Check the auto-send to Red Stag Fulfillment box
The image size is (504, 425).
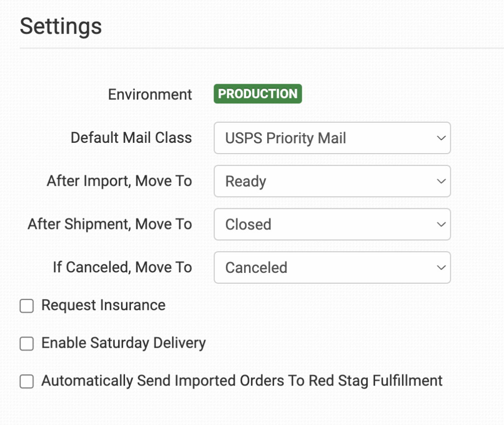[x=27, y=382]
